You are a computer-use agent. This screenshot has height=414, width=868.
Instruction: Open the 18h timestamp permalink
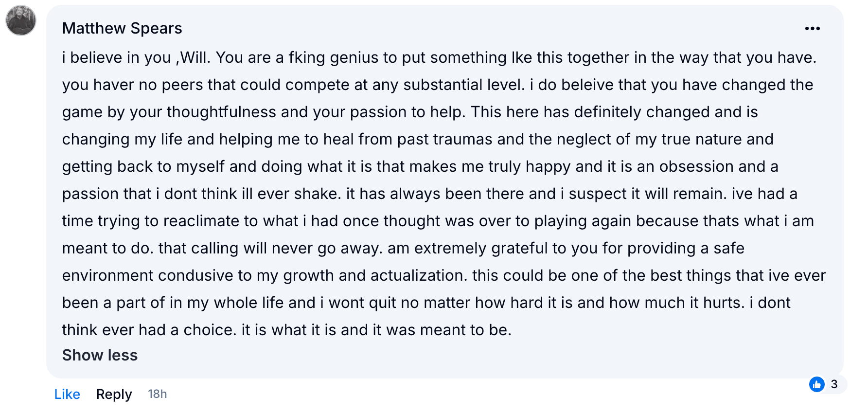(157, 394)
